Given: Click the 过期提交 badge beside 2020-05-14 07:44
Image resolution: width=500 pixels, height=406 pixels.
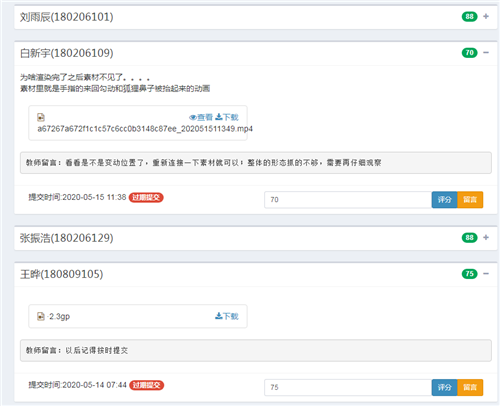Looking at the screenshot, I should [x=146, y=385].
